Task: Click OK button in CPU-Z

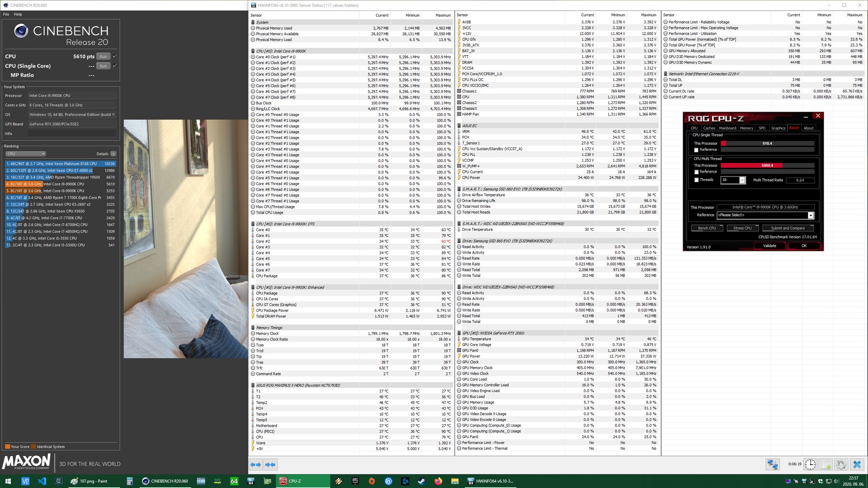Action: (804, 246)
